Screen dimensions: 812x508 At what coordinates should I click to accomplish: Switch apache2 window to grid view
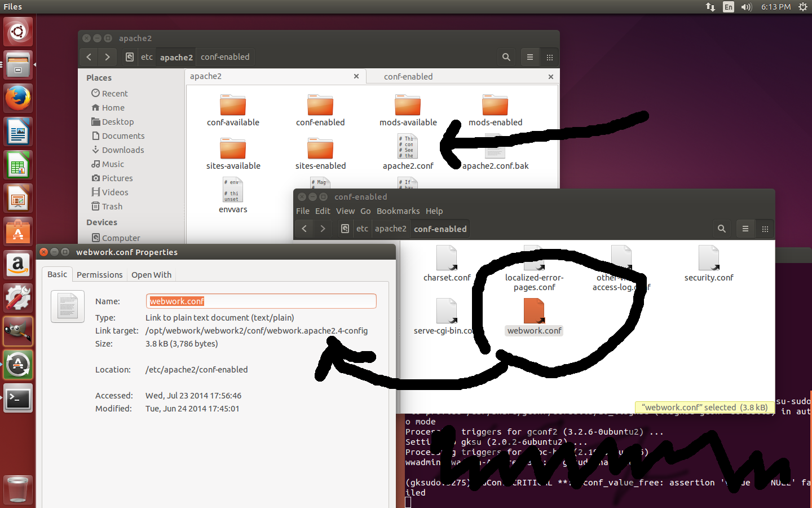(x=550, y=57)
